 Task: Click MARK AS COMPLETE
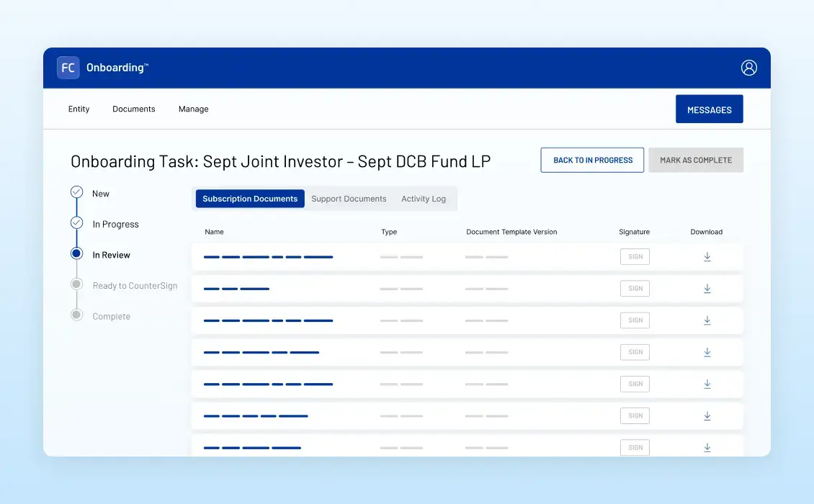point(696,159)
